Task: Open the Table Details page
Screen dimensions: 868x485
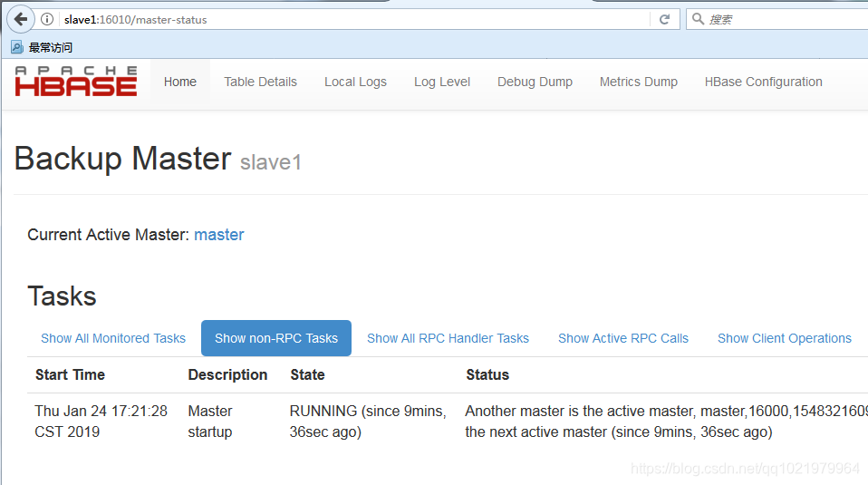Action: point(260,82)
